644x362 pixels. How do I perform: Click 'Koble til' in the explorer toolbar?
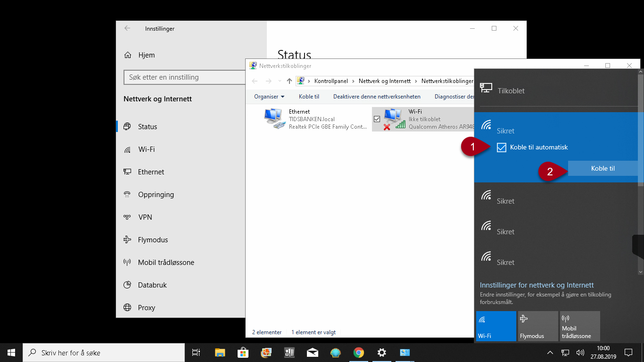pyautogui.click(x=309, y=97)
